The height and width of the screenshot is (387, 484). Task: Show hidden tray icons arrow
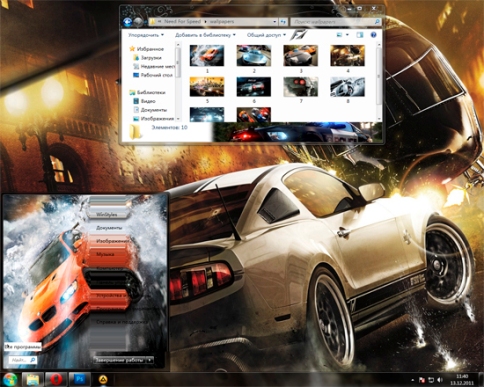(x=413, y=380)
